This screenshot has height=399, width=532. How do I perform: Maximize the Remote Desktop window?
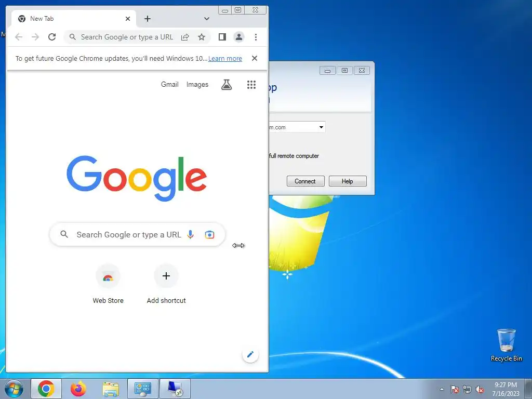[344, 71]
